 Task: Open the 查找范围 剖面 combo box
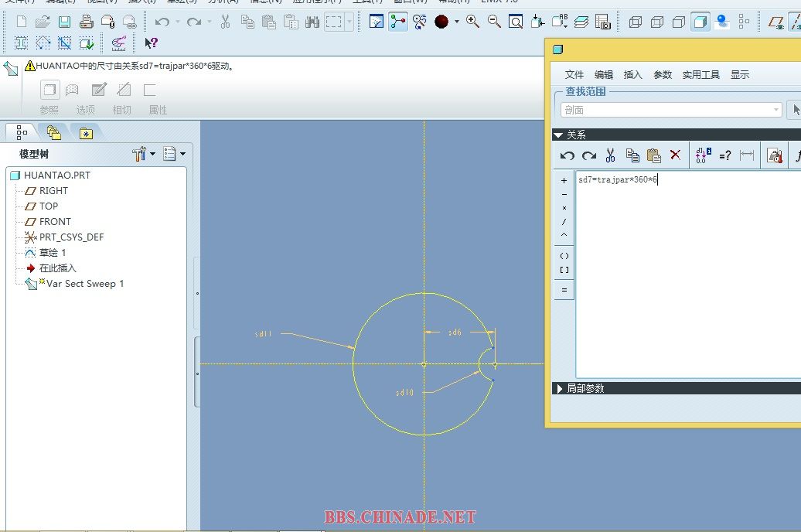[671, 110]
